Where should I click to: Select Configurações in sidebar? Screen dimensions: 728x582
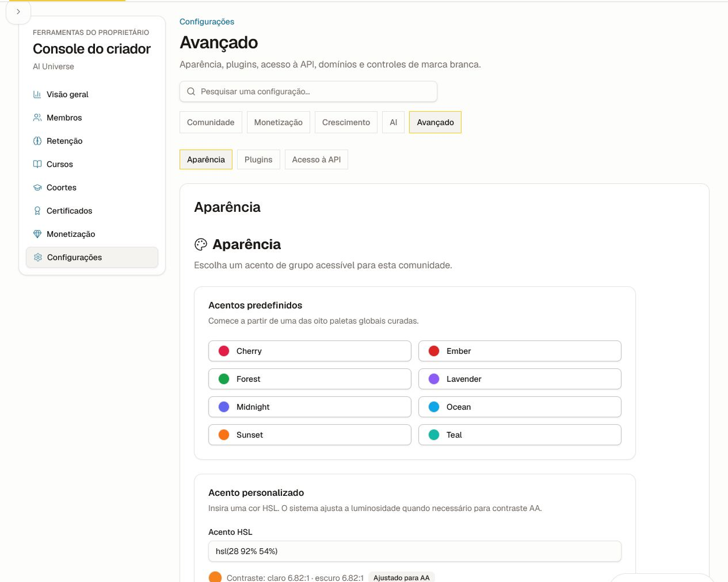[x=92, y=257]
